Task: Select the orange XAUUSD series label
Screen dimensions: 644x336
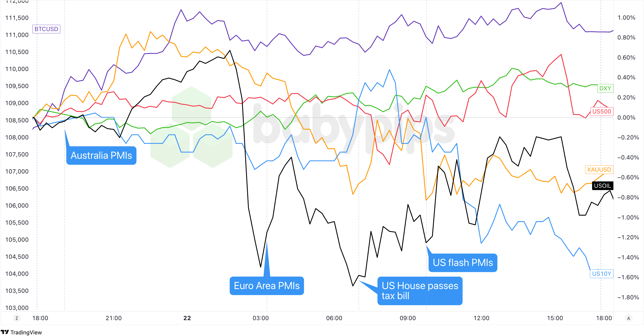Action: [x=599, y=170]
